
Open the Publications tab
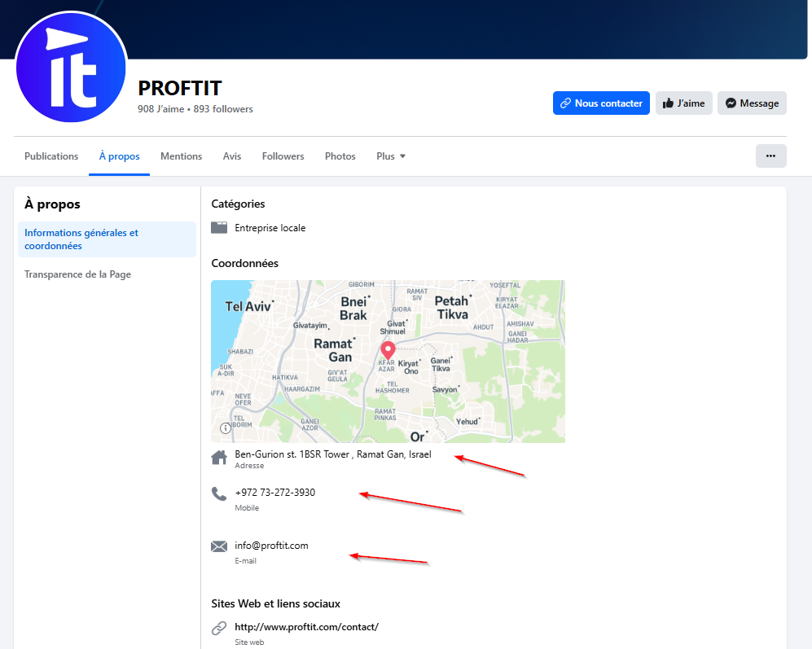click(x=51, y=156)
